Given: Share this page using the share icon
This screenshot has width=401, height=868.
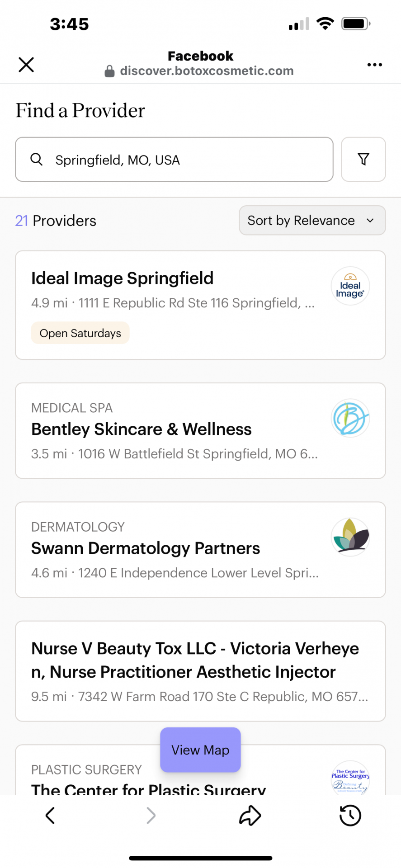Looking at the screenshot, I should point(250,815).
